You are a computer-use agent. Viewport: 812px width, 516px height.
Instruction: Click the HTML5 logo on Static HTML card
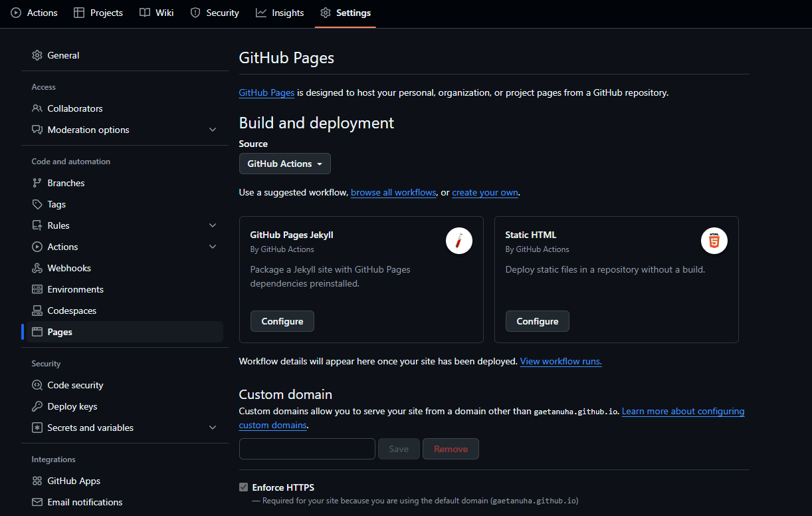tap(714, 241)
